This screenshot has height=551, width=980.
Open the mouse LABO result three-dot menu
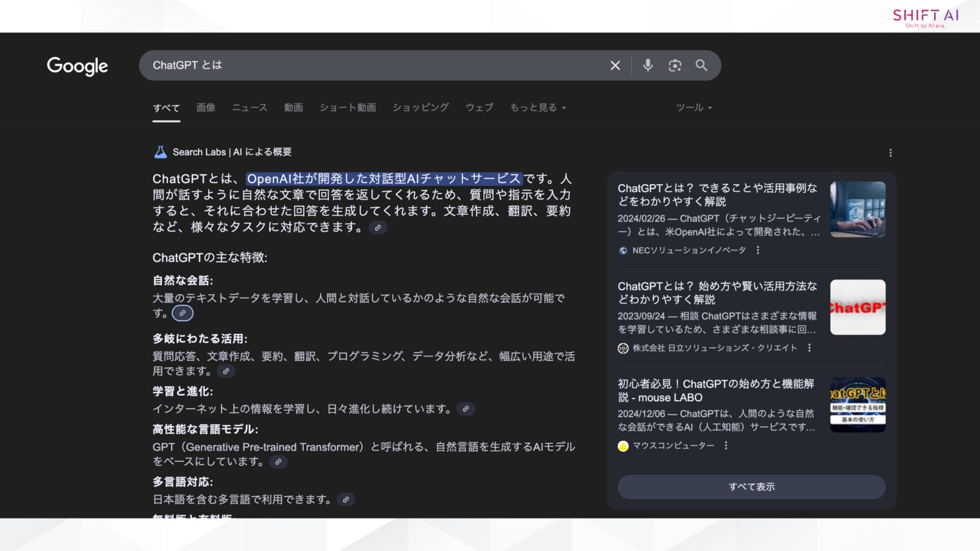[x=726, y=445]
